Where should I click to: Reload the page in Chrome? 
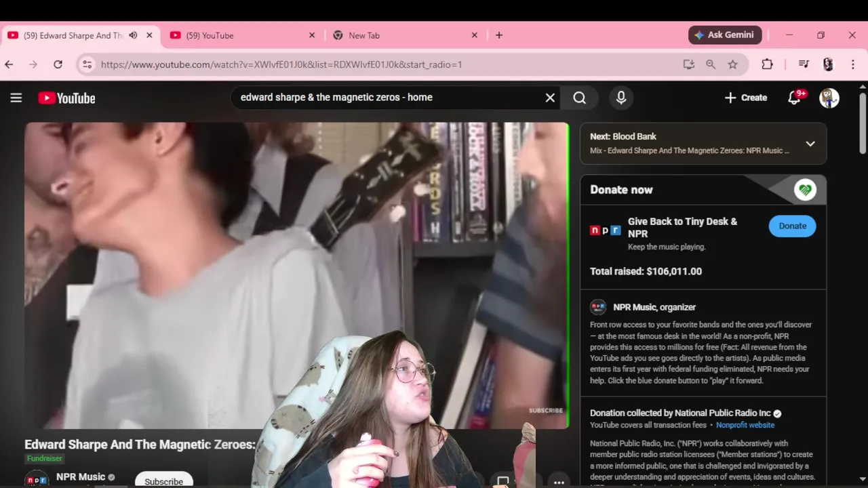pos(58,64)
